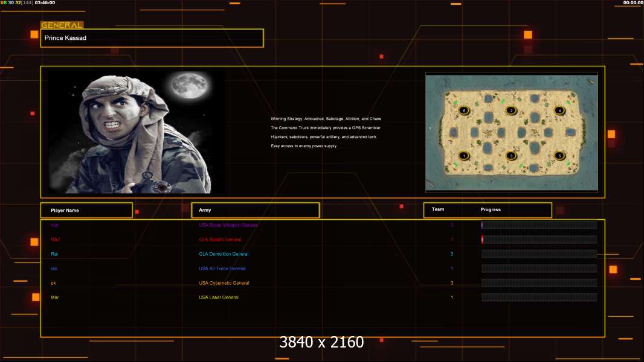
Task: Click GLA Stealth General progress bar
Action: point(539,240)
